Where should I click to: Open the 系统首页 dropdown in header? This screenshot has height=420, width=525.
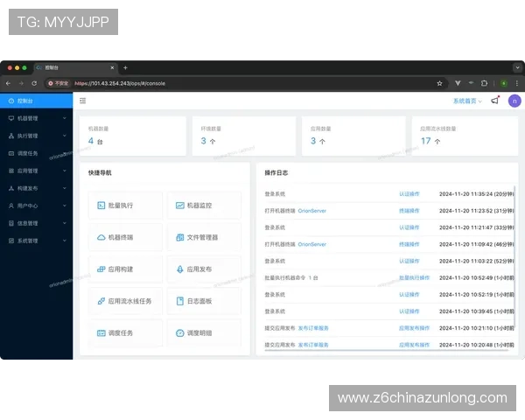tap(467, 101)
